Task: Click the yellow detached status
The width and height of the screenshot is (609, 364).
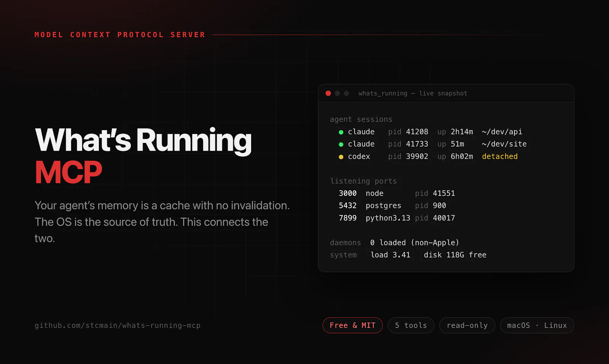Action: [x=500, y=156]
